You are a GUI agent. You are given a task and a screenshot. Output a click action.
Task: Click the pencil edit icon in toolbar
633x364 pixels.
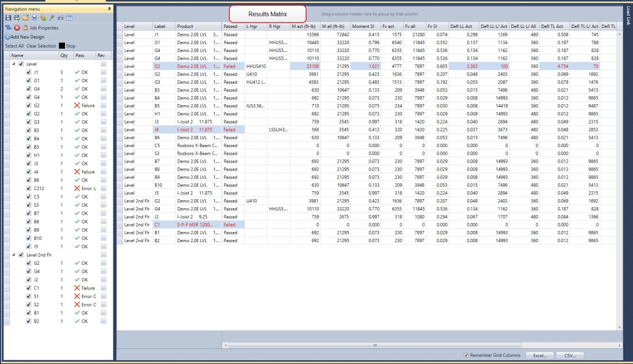52,18
